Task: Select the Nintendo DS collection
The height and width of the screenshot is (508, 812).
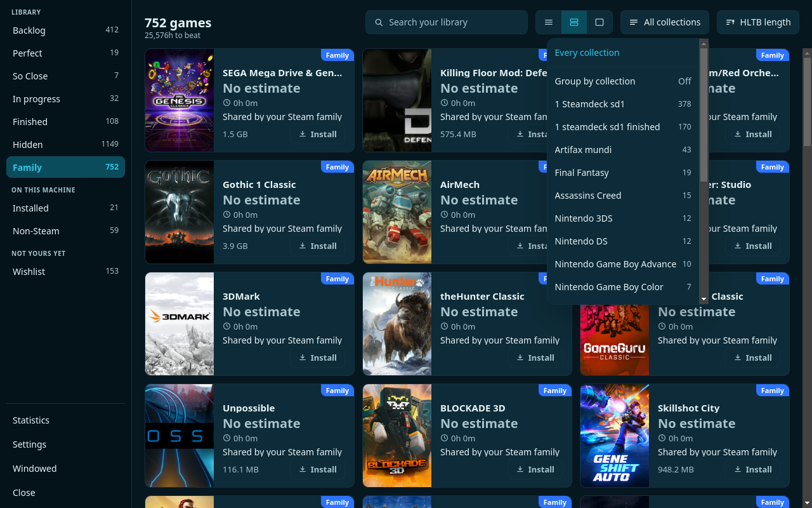Action: point(623,241)
